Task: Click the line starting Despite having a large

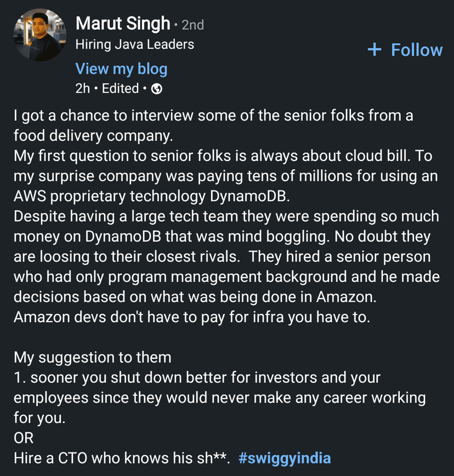Action: coord(226,216)
